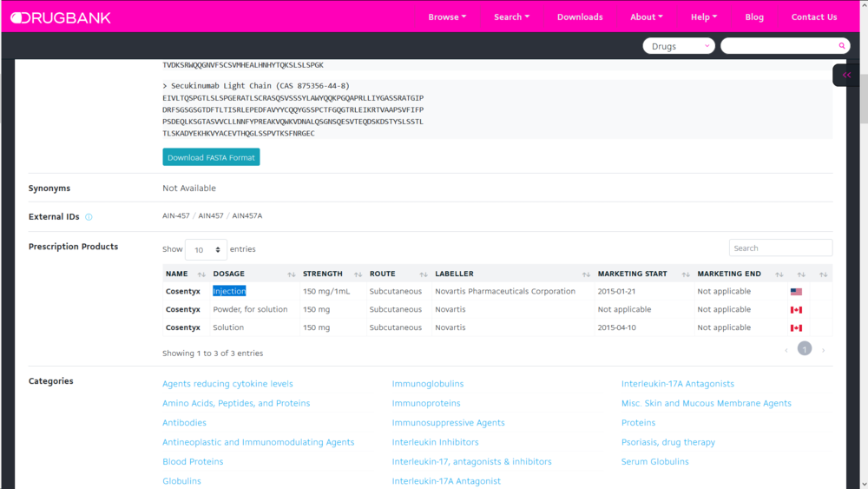Click the External IDs info icon

pyautogui.click(x=89, y=217)
